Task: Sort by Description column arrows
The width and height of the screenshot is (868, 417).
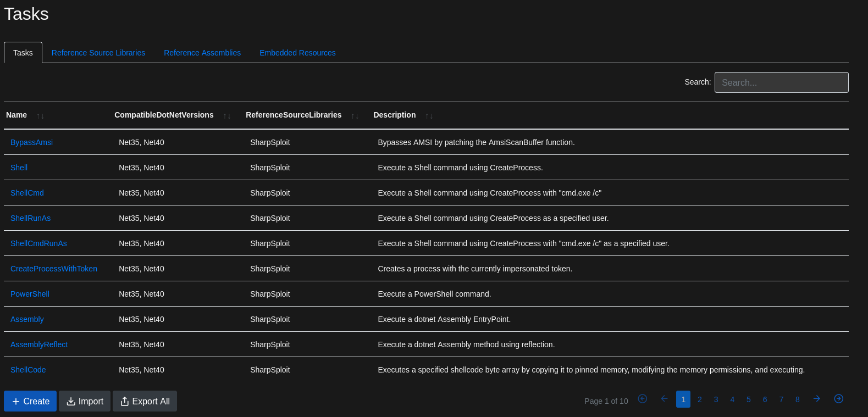Action: tap(429, 116)
